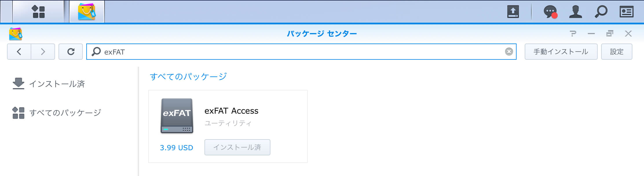The height and width of the screenshot is (176, 644).
Task: Clear the exFAT search text
Action: pos(509,52)
